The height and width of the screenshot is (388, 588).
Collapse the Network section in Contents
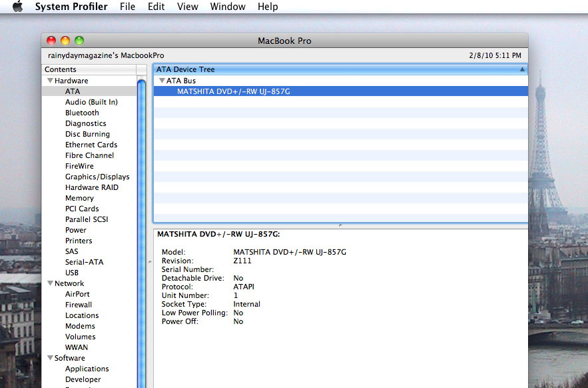[50, 283]
